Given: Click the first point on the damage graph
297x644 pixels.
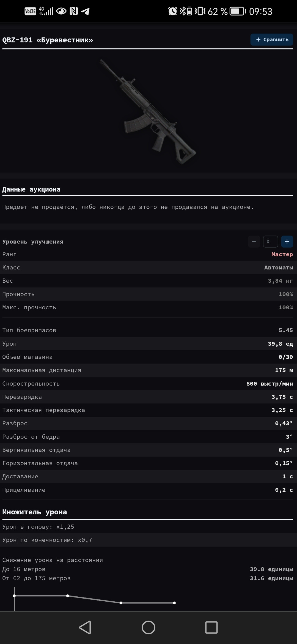Looking at the screenshot, I should point(14,596).
